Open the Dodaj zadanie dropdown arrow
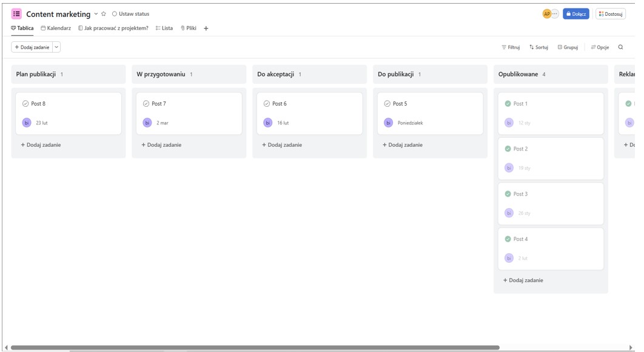This screenshot has height=352, width=644. (56, 47)
